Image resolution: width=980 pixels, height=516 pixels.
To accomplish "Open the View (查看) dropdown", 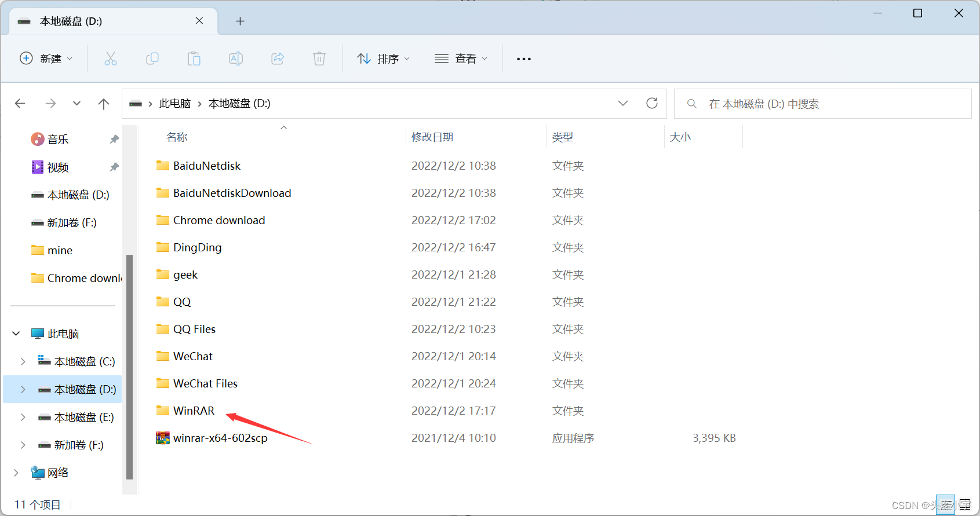I will 461,58.
